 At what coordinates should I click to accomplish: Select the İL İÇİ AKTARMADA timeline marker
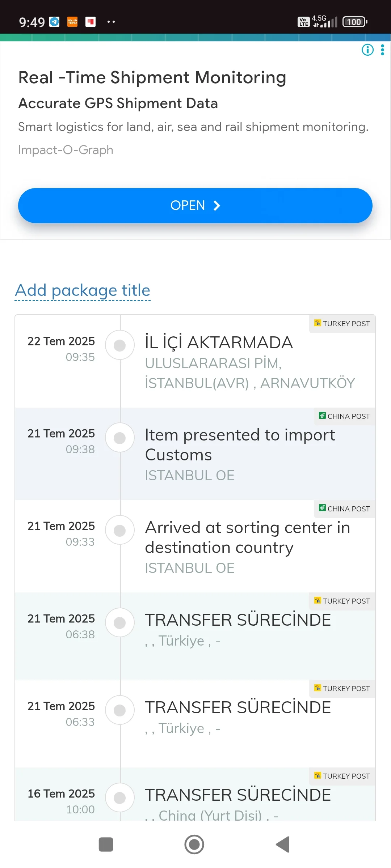pyautogui.click(x=120, y=345)
